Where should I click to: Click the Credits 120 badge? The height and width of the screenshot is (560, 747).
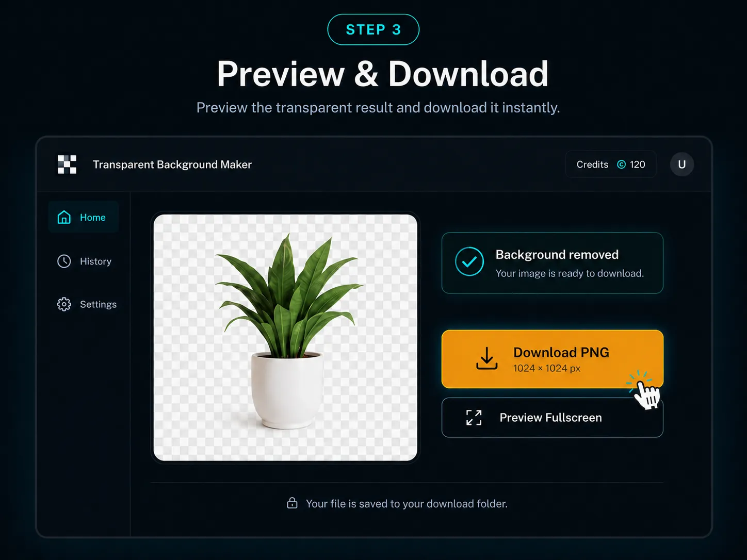point(611,164)
